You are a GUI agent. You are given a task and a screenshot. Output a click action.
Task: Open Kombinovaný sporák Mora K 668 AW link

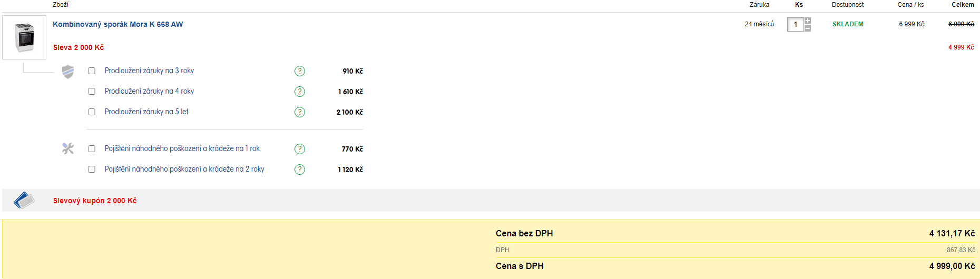tap(118, 24)
